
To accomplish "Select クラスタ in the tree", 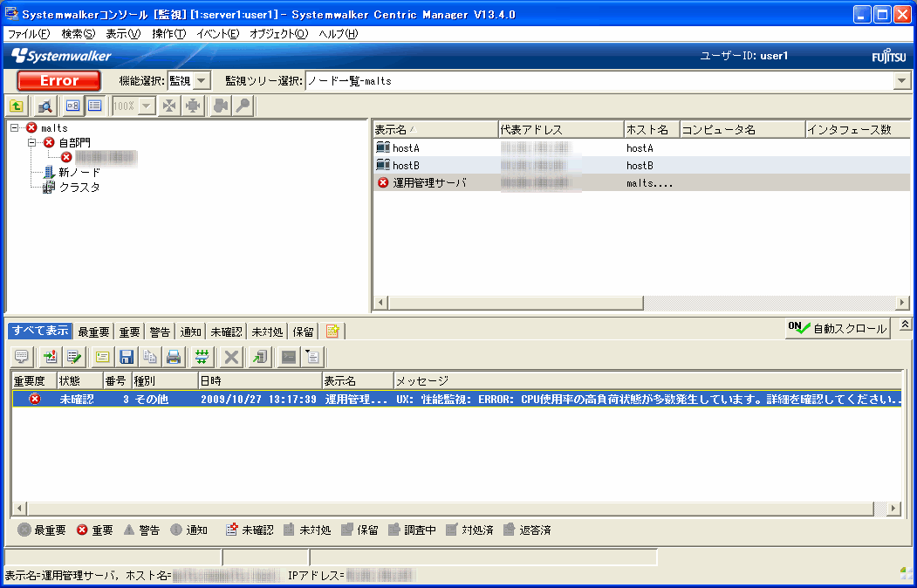I will point(79,188).
